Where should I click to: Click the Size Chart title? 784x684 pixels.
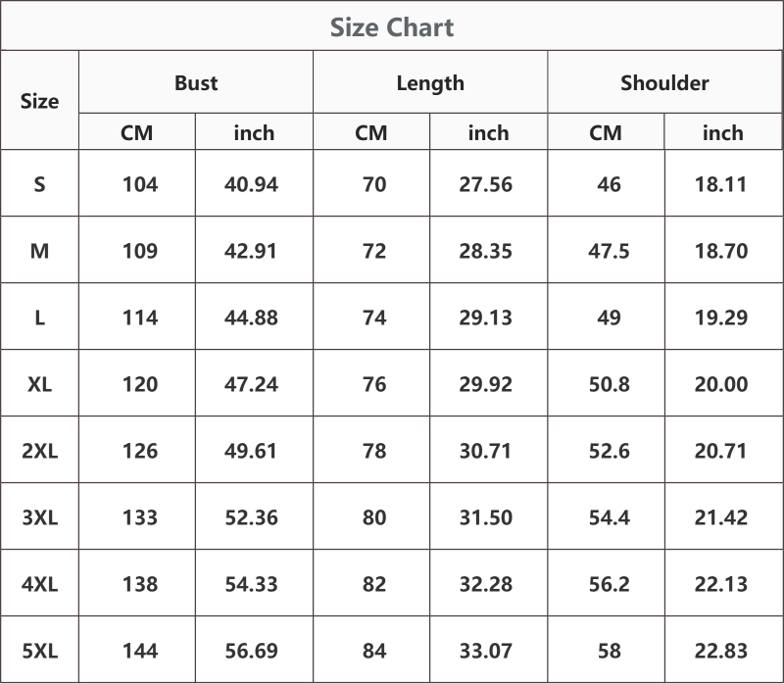point(392,27)
